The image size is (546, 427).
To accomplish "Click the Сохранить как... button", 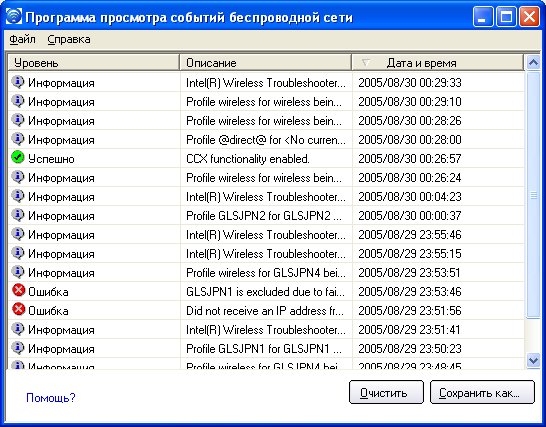I will 482,392.
